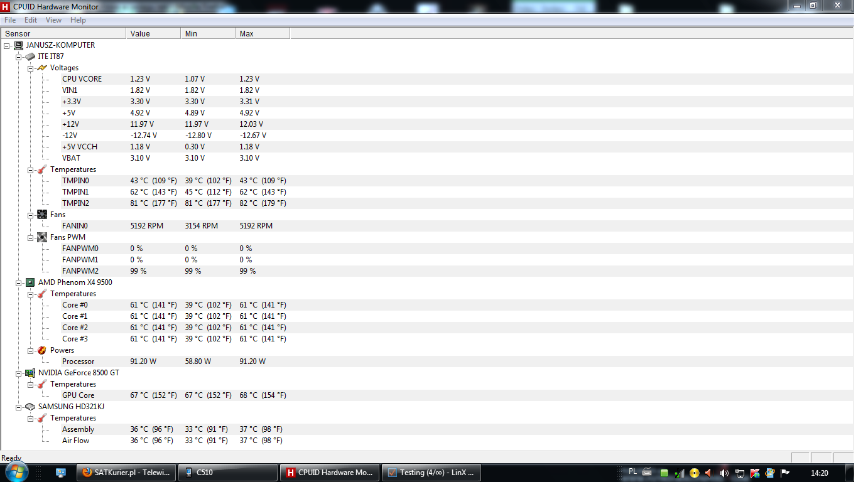Switch to the C510 taskbar button
The image size is (868, 482).
(227, 473)
